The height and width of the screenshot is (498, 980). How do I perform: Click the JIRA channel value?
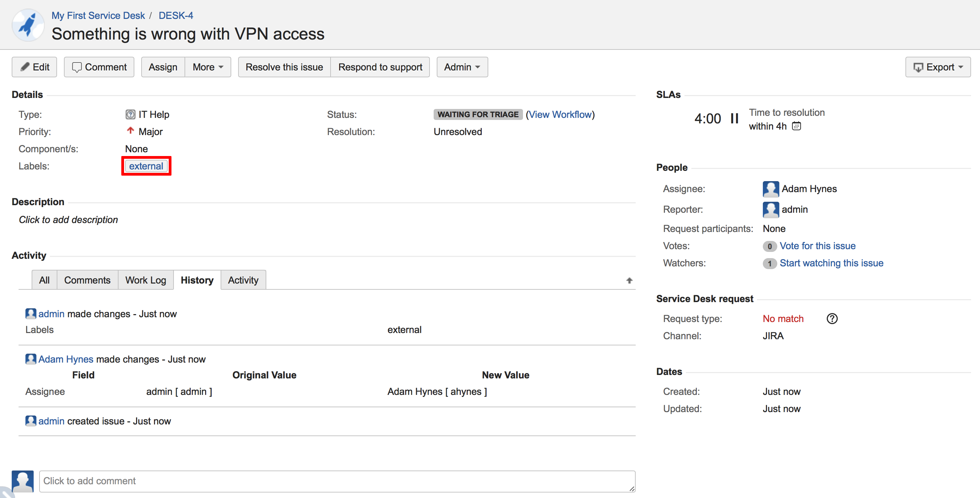pos(773,335)
